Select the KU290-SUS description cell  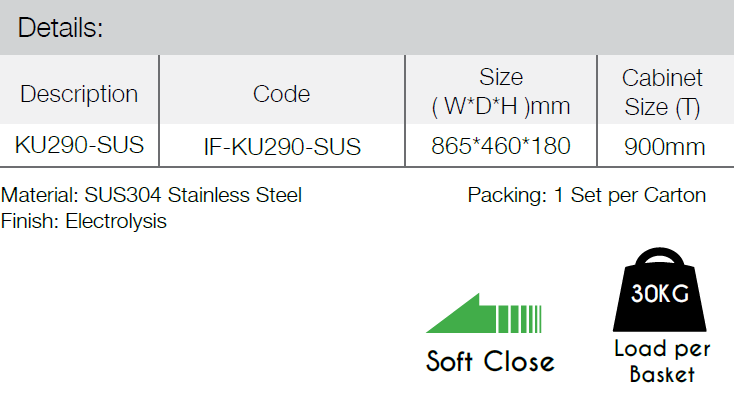pyautogui.click(x=79, y=145)
